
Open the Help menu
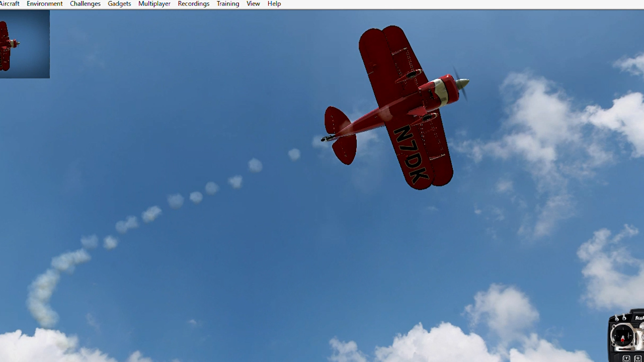coord(274,4)
